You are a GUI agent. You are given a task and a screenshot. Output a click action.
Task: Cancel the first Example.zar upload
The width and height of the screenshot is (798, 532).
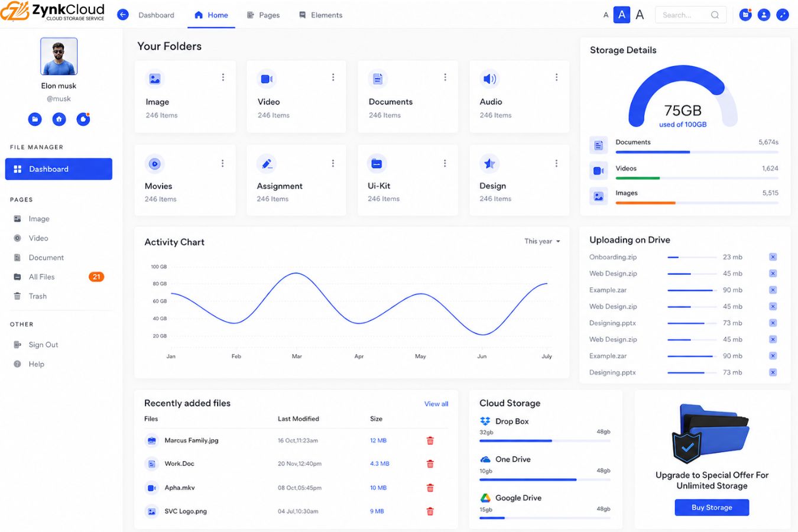pyautogui.click(x=773, y=290)
